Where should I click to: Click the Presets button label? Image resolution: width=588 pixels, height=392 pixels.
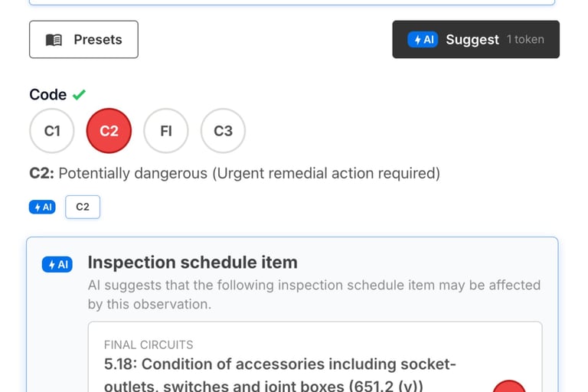pyautogui.click(x=97, y=40)
